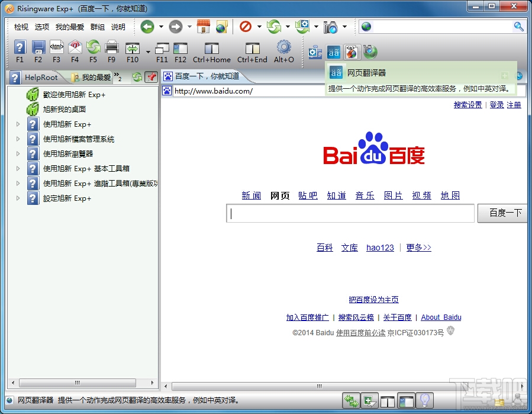Image resolution: width=532 pixels, height=414 pixels.
Task: Open Alt+O options gear icon
Action: (283, 47)
